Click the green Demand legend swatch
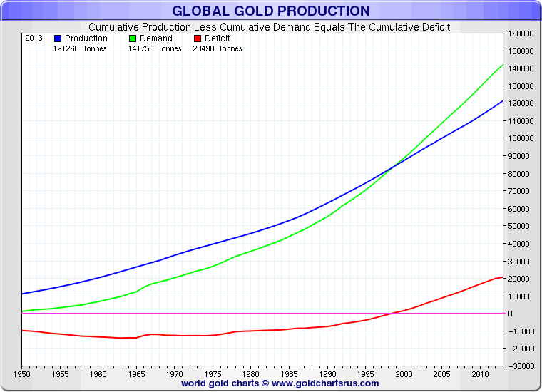Image resolution: width=542 pixels, height=392 pixels. [x=133, y=38]
